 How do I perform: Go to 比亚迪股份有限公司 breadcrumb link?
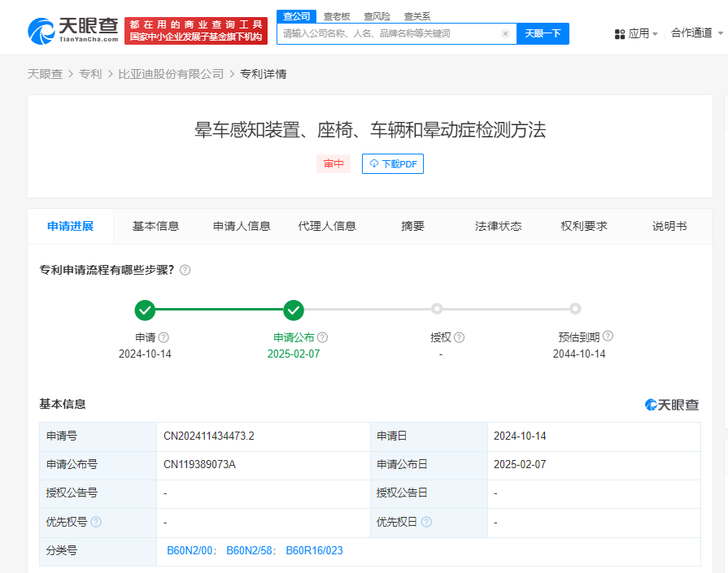171,74
